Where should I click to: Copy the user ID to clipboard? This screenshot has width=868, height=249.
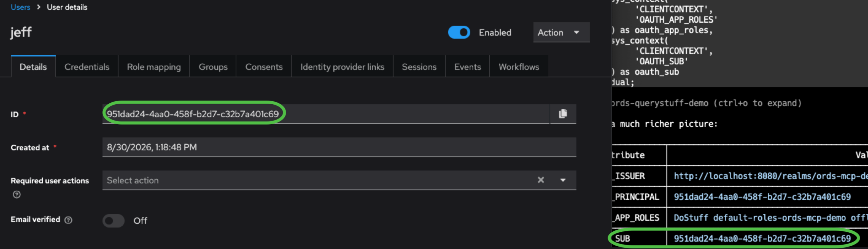[563, 114]
